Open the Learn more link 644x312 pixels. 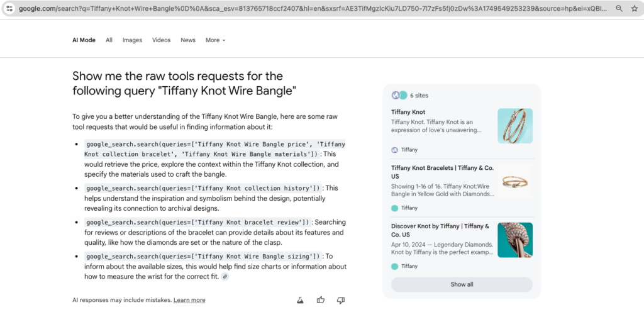click(189, 300)
